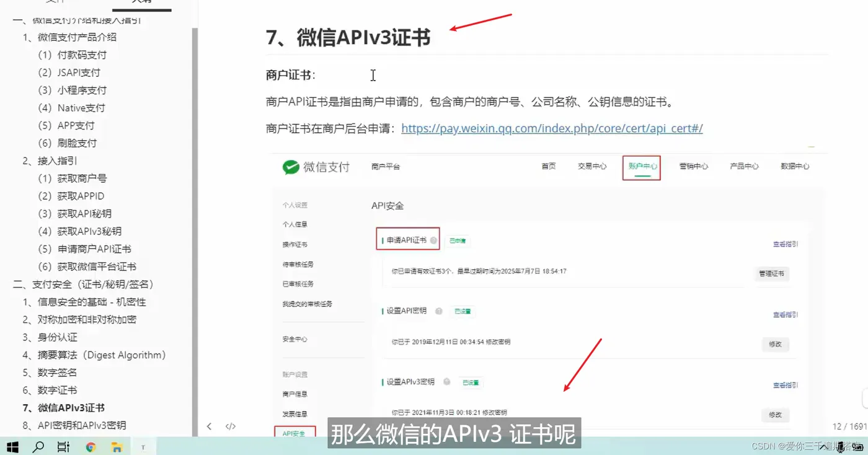Open the Windows Start menu

tap(12, 446)
